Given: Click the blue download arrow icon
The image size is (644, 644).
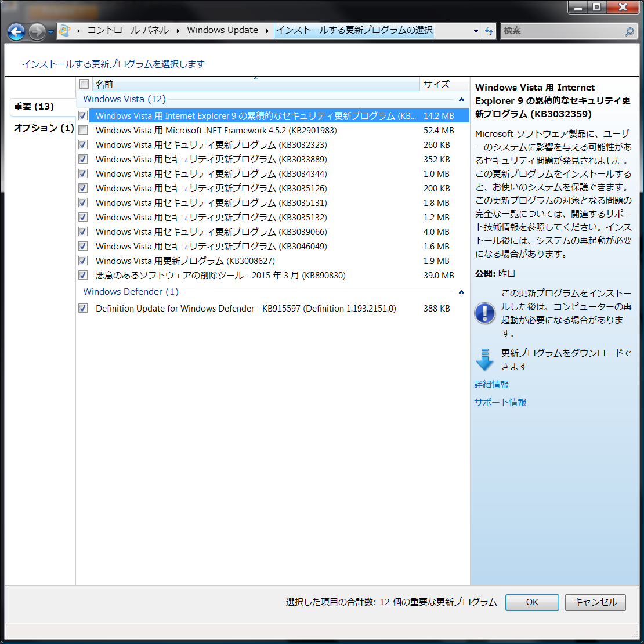Looking at the screenshot, I should [484, 359].
